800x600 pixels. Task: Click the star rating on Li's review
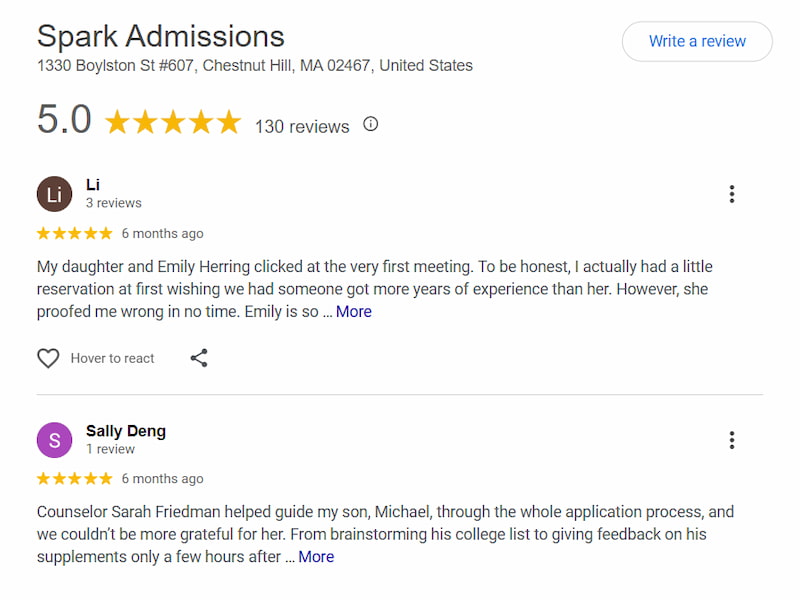74,233
